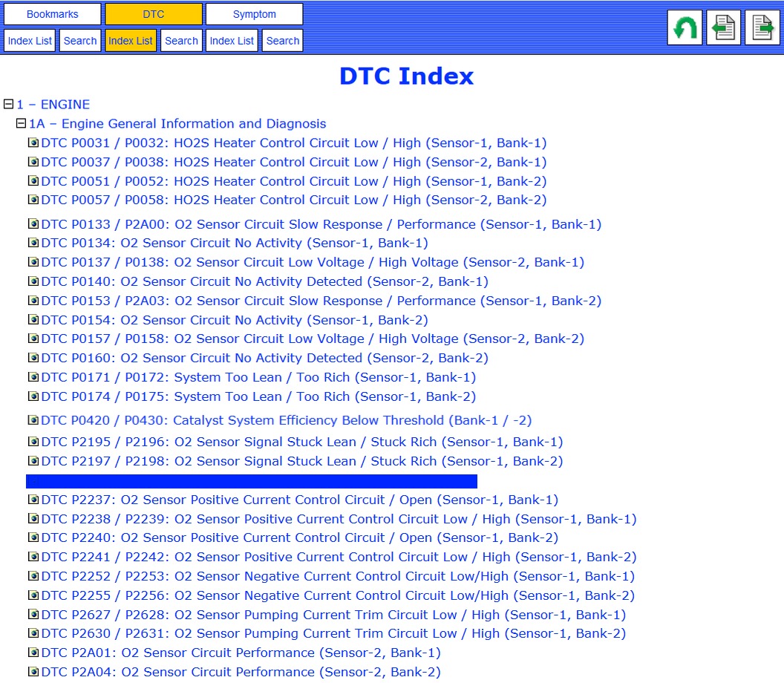Switch to the Bookmarks tab
784x683 pixels.
point(53,14)
